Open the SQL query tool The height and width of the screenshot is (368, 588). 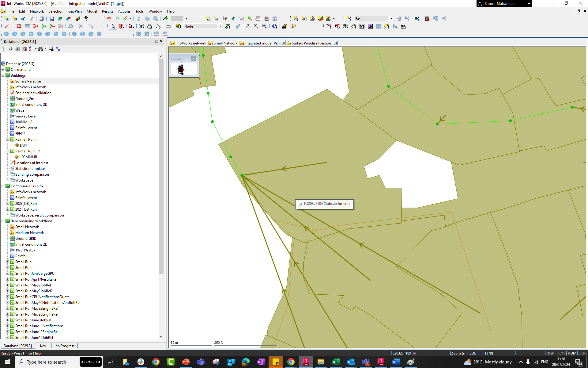19,26
